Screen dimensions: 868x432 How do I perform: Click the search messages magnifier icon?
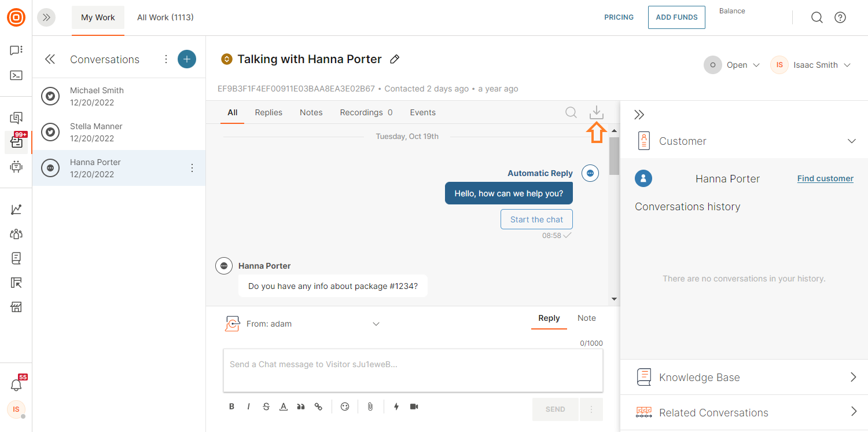[571, 112]
